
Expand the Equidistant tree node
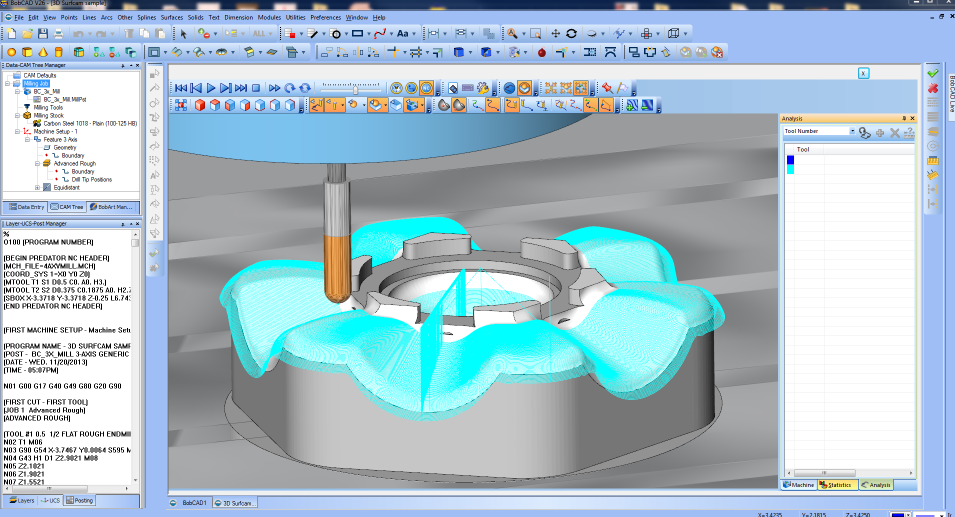click(x=37, y=187)
